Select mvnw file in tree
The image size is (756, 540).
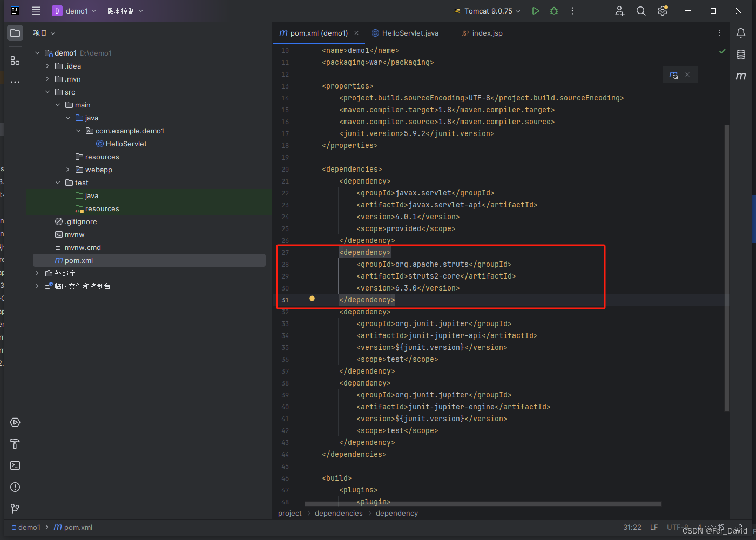point(70,234)
